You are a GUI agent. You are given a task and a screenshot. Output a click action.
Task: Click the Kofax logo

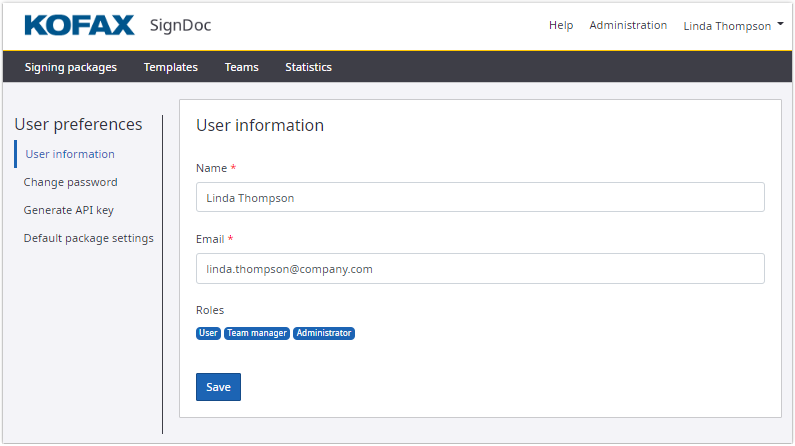coord(79,25)
